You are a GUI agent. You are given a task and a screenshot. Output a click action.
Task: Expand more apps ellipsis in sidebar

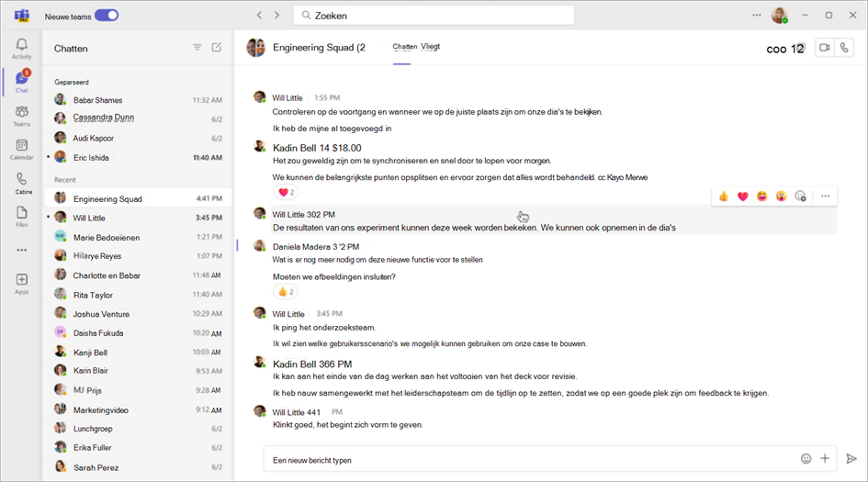[x=21, y=249]
